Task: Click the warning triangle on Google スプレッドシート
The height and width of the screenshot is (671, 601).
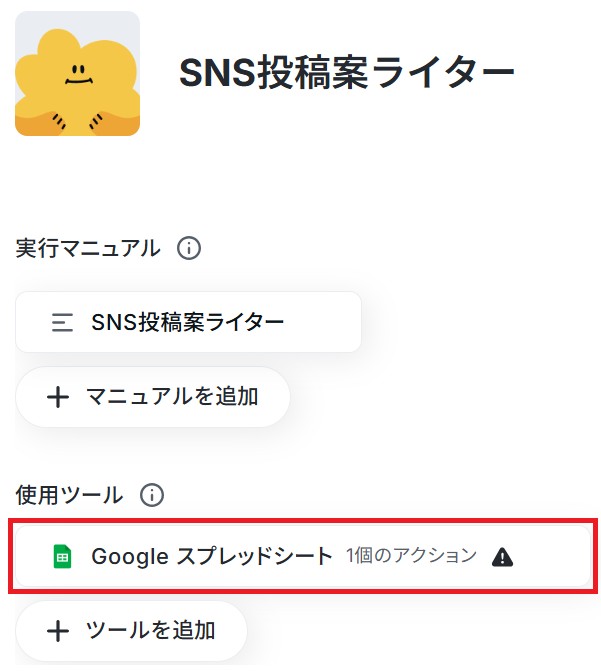Action: point(502,557)
